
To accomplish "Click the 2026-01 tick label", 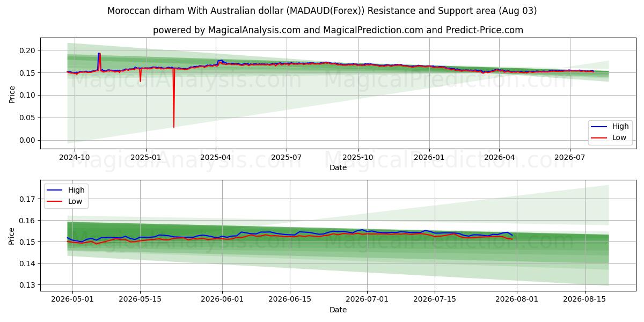I will coord(429,158).
